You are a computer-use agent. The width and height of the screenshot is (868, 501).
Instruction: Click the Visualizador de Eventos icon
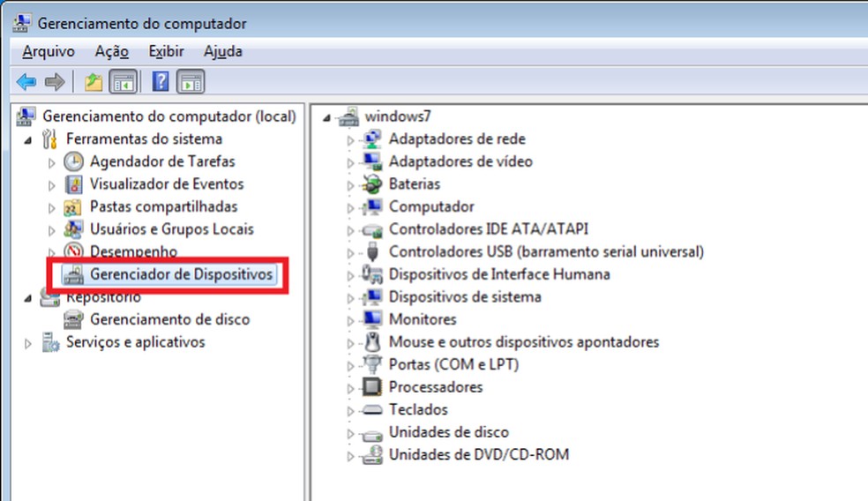pyautogui.click(x=73, y=184)
